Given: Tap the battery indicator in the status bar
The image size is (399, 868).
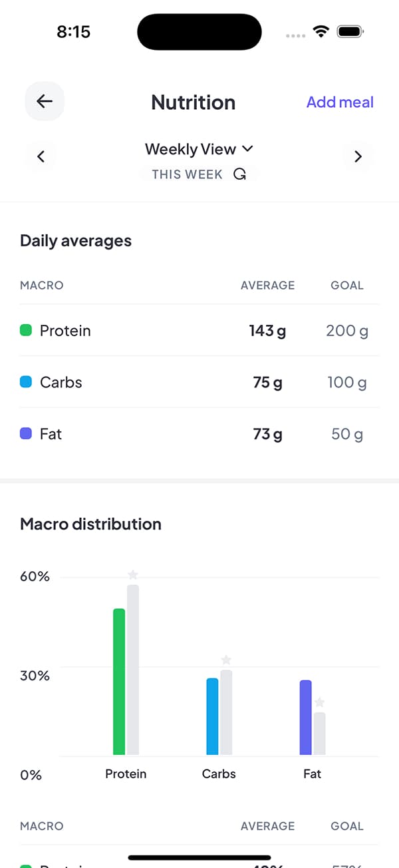Looking at the screenshot, I should tap(348, 31).
